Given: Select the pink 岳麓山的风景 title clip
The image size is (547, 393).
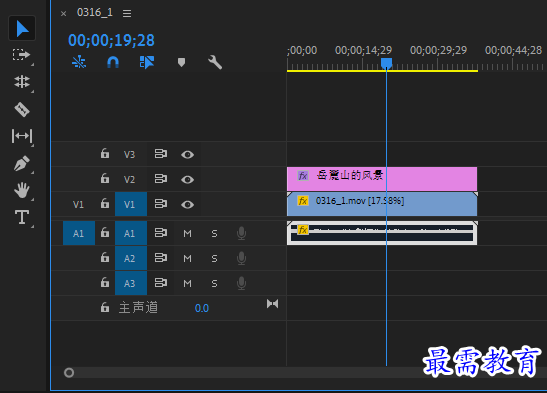Looking at the screenshot, I should (x=382, y=179).
